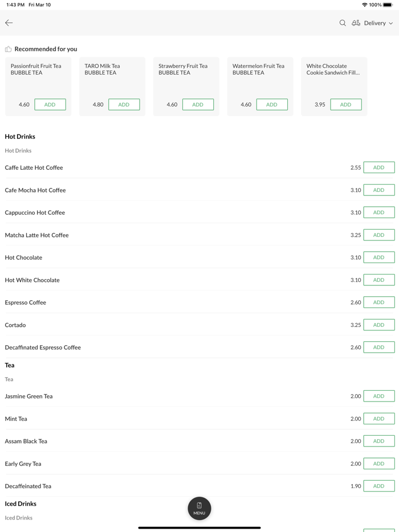Image resolution: width=399 pixels, height=532 pixels.
Task: Add Jasmine Green Tea to order
Action: (x=378, y=396)
